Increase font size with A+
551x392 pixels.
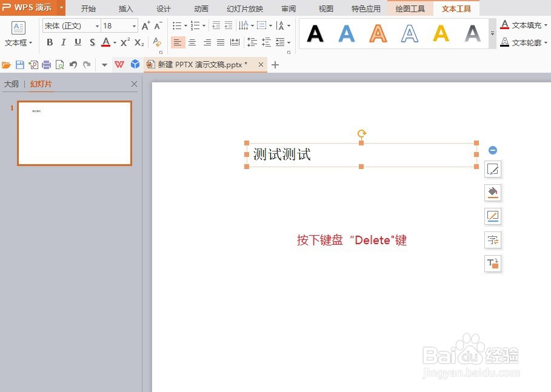coord(145,25)
